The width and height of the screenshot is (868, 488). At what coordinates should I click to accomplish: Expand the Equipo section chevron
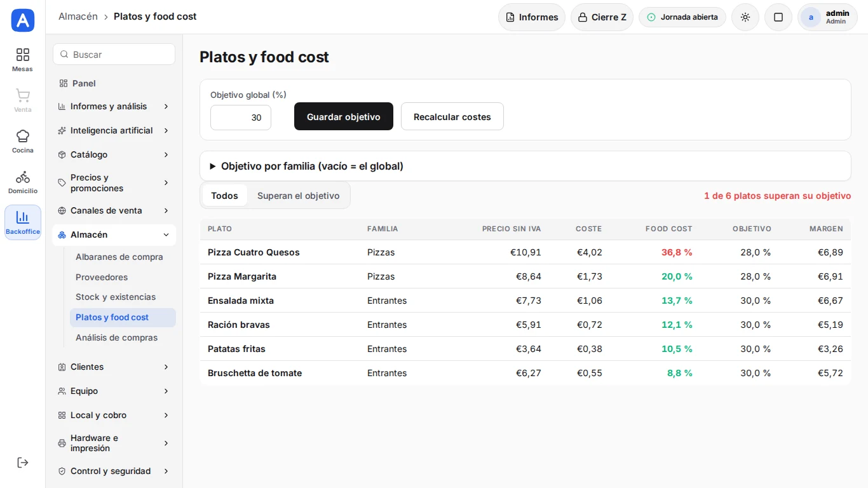tap(166, 391)
